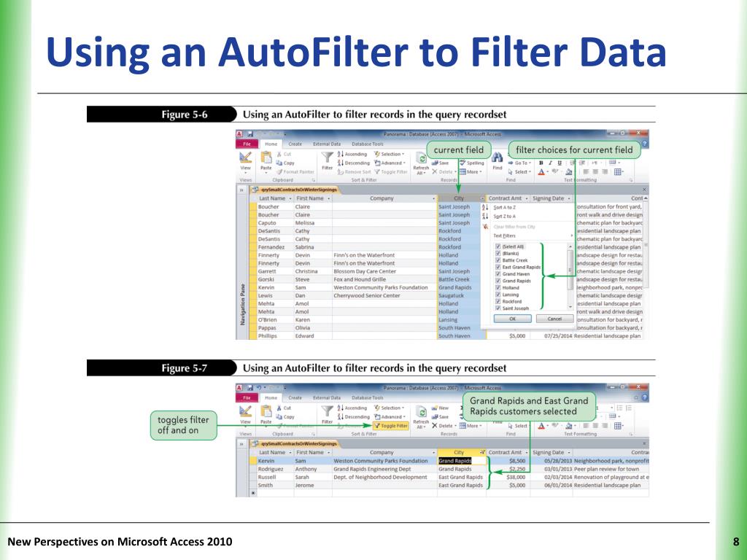Click Paste icon in Figure 5-7 ribbon

[x=266, y=411]
